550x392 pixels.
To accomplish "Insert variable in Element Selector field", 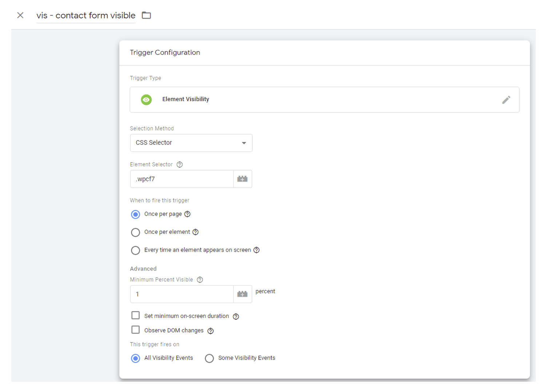I will coord(242,179).
